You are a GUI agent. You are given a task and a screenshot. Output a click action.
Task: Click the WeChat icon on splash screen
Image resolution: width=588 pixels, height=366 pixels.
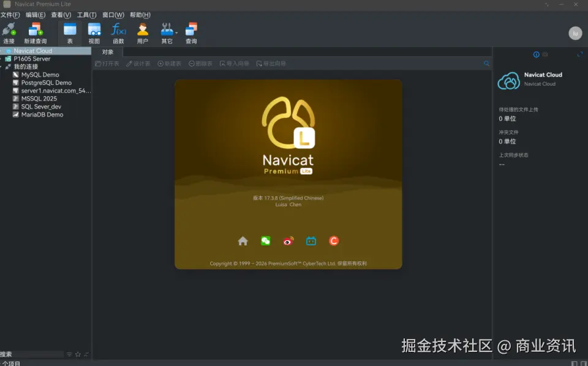coord(265,241)
